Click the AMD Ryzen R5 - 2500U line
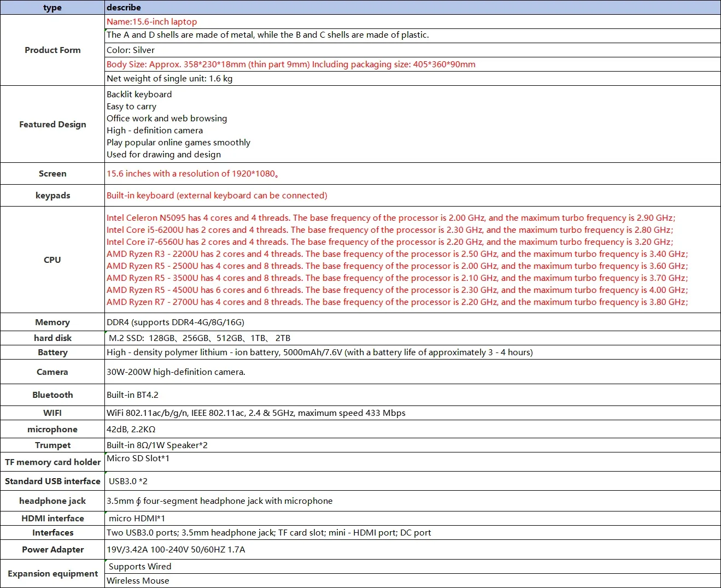This screenshot has height=588, width=721. (397, 266)
